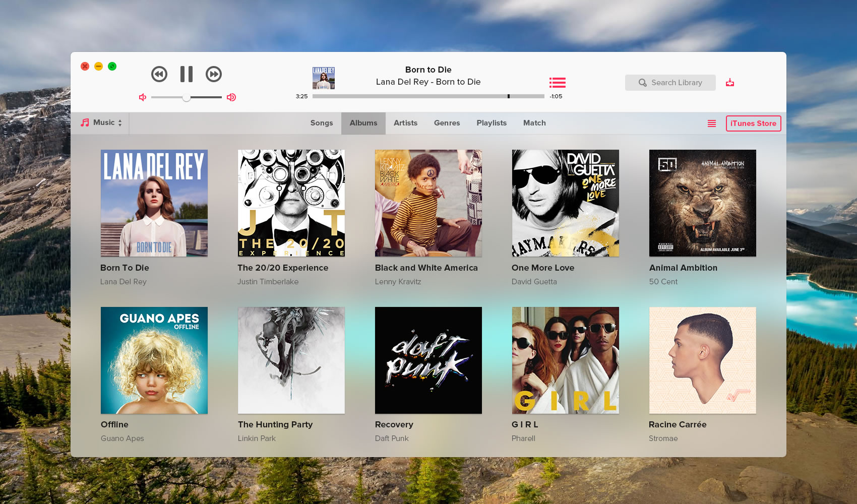Open the Artists tab

(405, 123)
